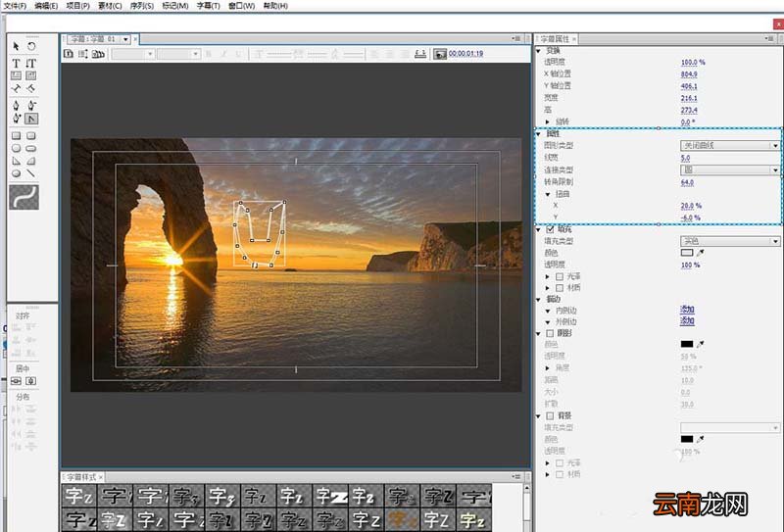Image resolution: width=784 pixels, height=532 pixels.
Task: Collapse the 变换 transform section
Action: tap(538, 51)
